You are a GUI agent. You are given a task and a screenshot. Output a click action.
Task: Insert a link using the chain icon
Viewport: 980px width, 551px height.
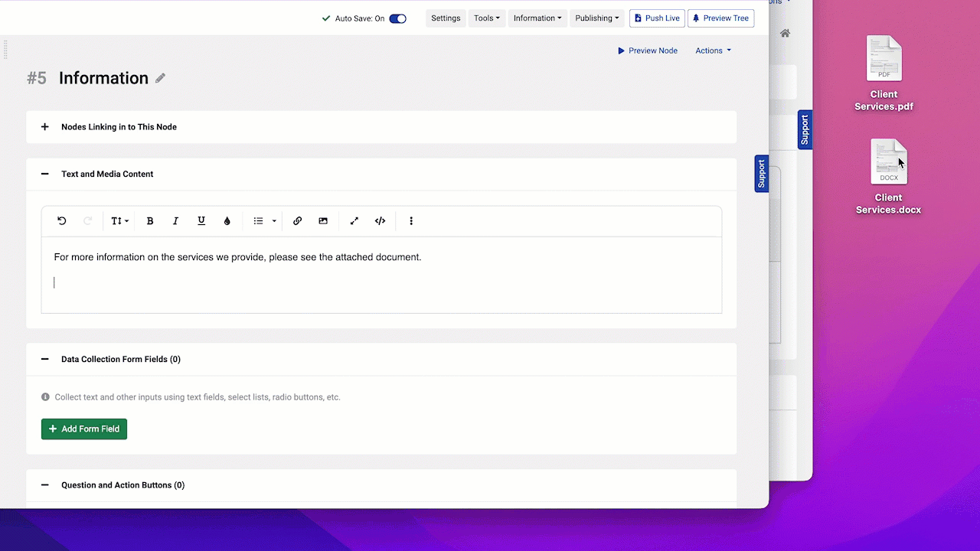298,221
